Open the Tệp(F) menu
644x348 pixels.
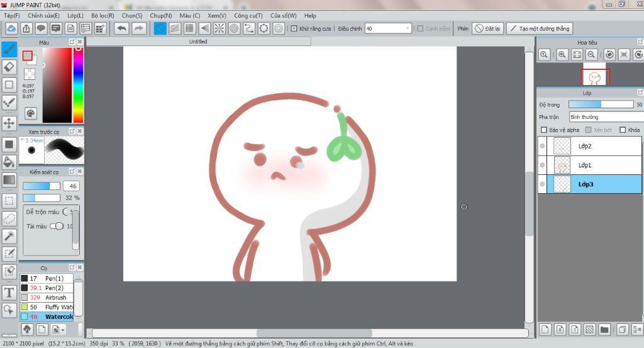11,16
